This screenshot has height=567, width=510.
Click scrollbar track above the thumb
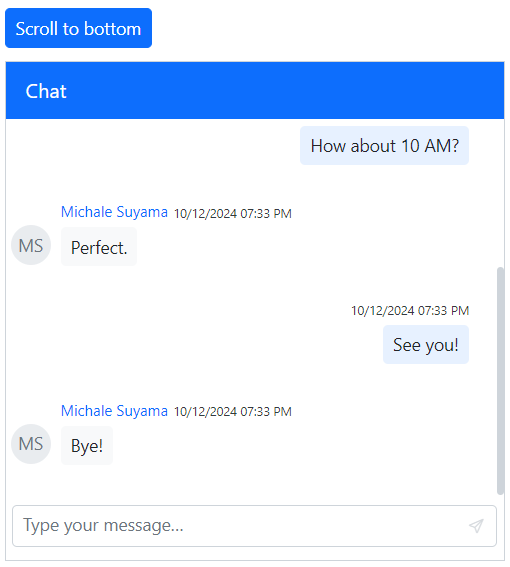tap(501, 193)
